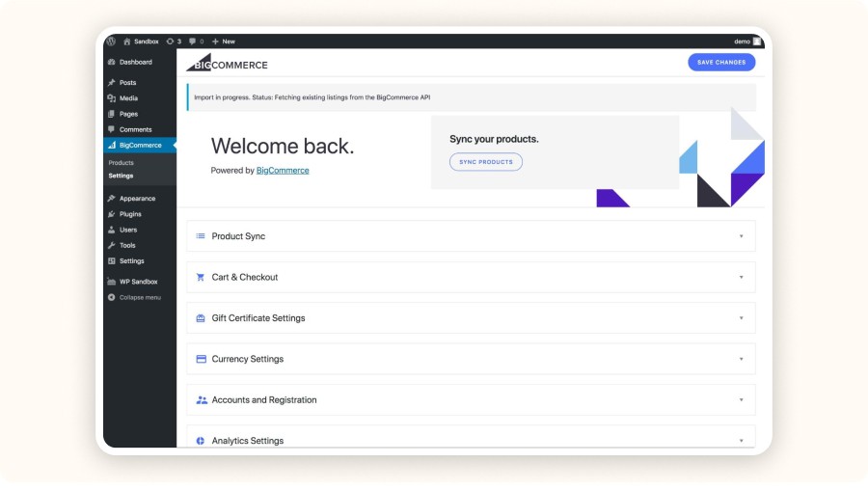Image resolution: width=868 pixels, height=490 pixels.
Task: Click the Currency Settings heading text
Action: click(x=248, y=359)
